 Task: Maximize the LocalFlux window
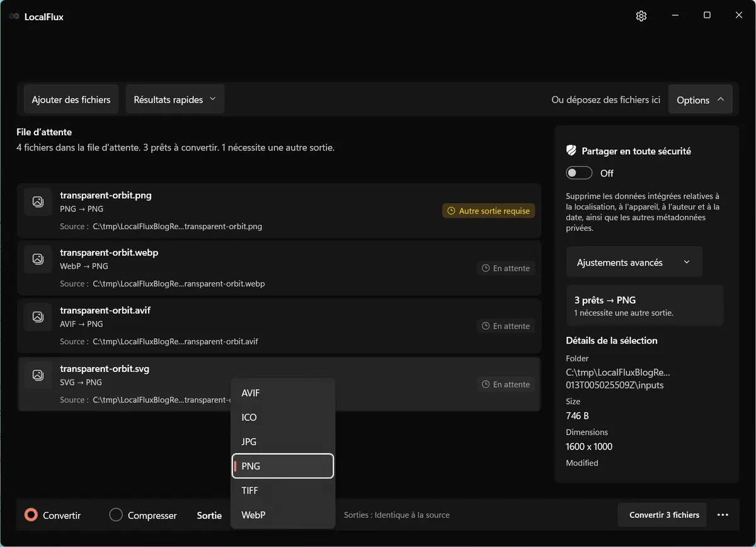(707, 16)
